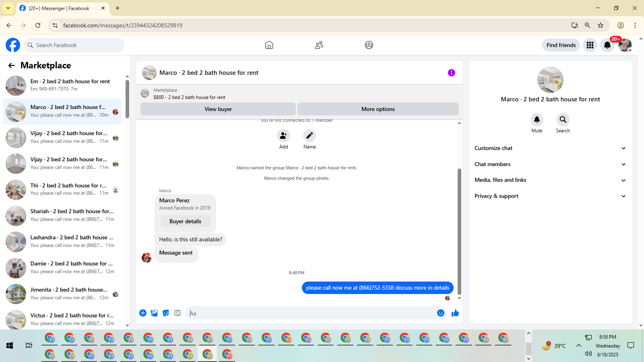
Task: Open Shariah house for rent conversation
Action: click(x=62, y=215)
